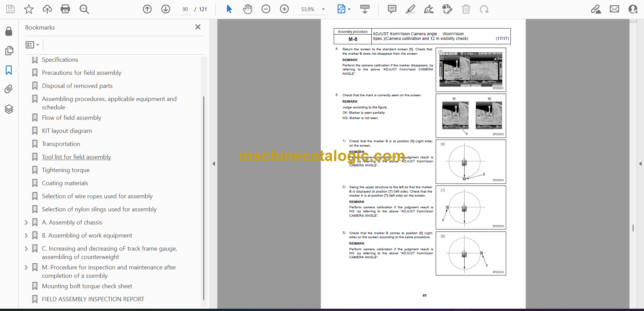Expand right pane with arrow handle
Screen dimensions: 644x311
(x=640, y=164)
